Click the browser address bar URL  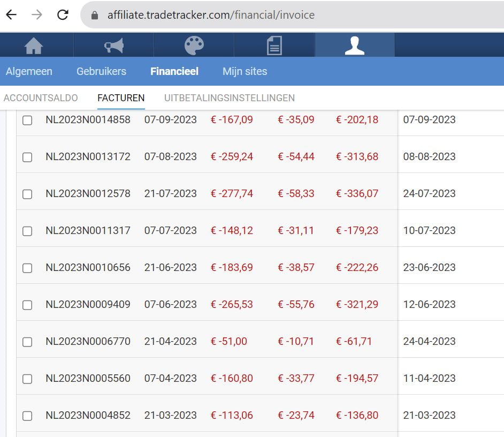[211, 16]
